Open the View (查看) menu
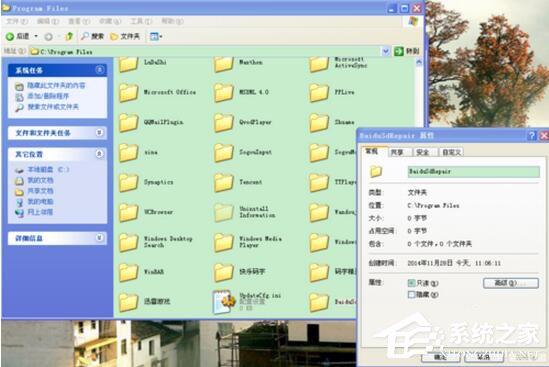549x367 pixels. click(x=79, y=21)
